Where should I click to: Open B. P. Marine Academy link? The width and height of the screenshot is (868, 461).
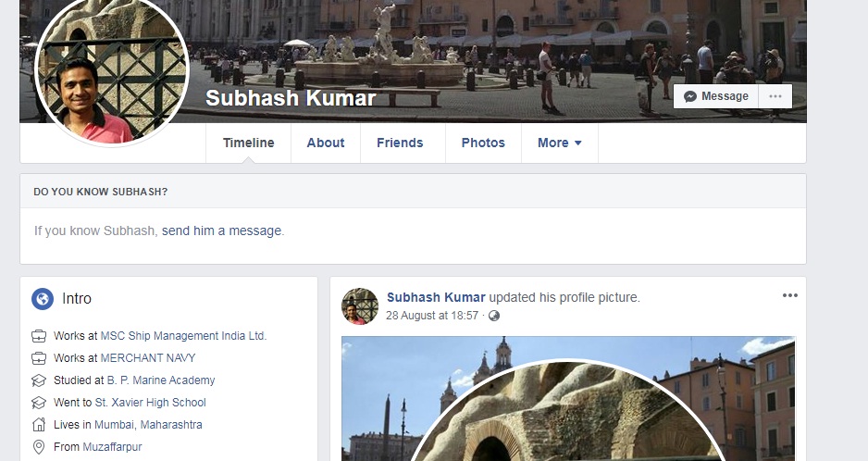[x=160, y=380]
